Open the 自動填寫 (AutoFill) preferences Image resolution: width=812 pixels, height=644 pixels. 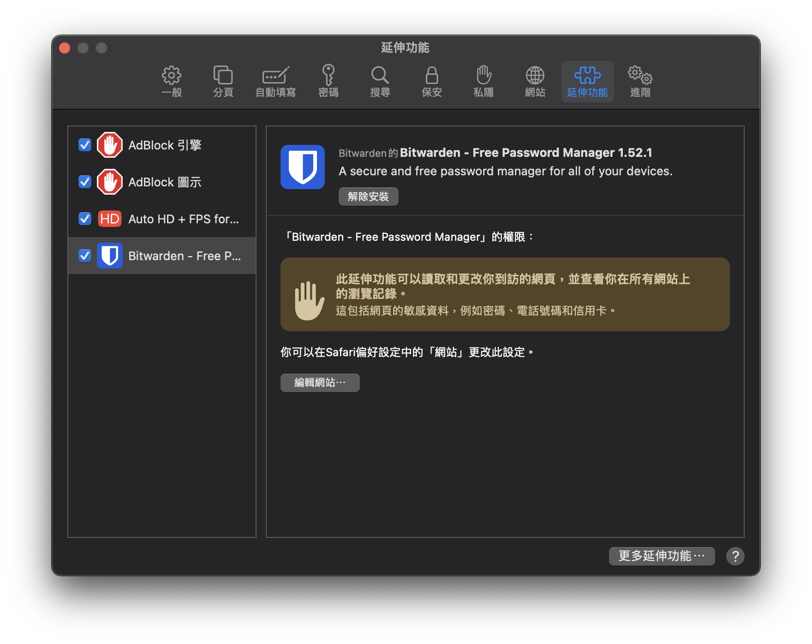tap(276, 82)
